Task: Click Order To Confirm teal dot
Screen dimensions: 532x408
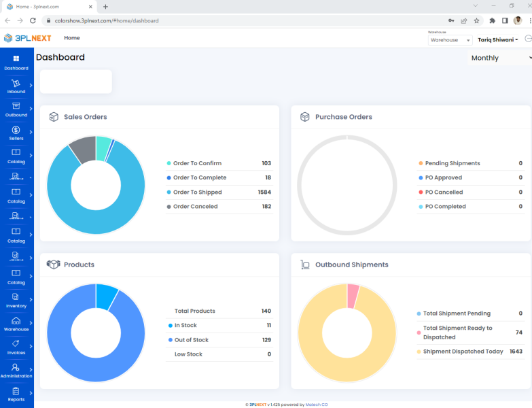Action: point(169,163)
